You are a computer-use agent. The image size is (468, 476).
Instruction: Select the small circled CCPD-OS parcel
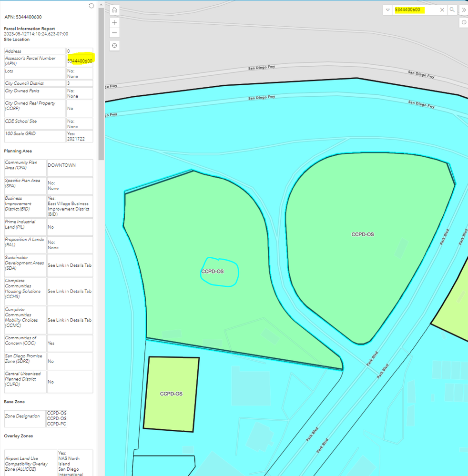pyautogui.click(x=220, y=272)
